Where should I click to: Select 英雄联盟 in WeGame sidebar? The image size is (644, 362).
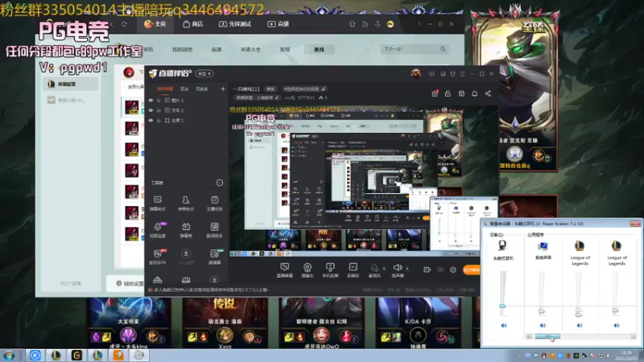pos(71,84)
